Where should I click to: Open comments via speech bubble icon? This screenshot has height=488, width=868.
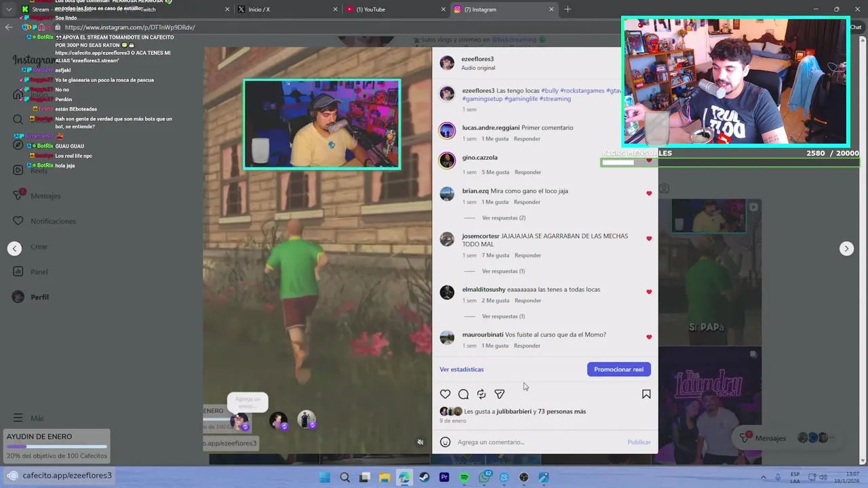pyautogui.click(x=463, y=394)
